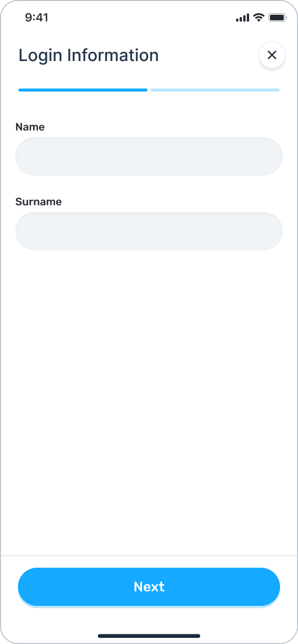The width and height of the screenshot is (298, 644).
Task: Tap the Wi-Fi status icon
Action: 259,17
